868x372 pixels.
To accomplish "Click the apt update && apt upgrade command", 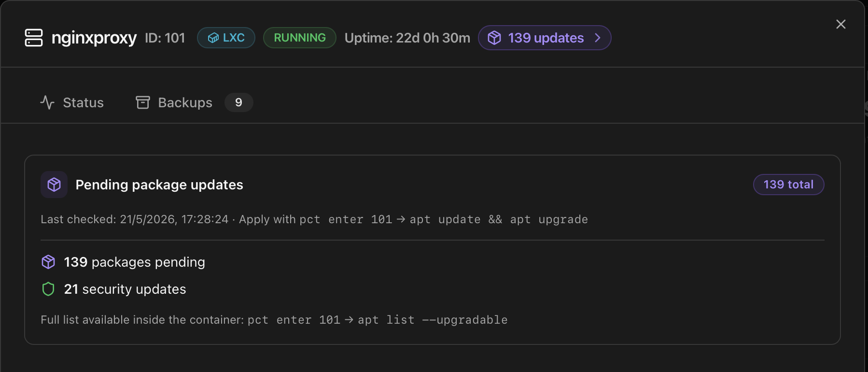I will pos(499,219).
